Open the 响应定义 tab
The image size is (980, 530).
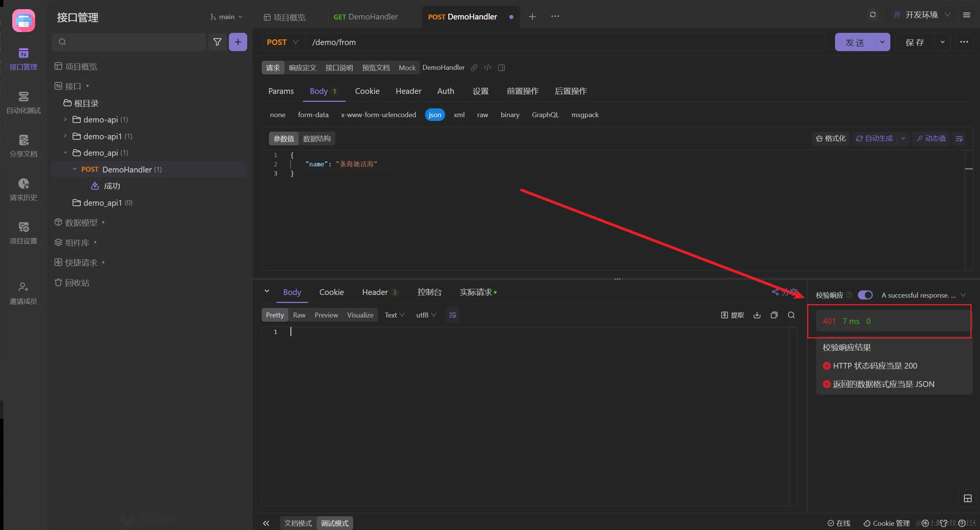pyautogui.click(x=303, y=68)
